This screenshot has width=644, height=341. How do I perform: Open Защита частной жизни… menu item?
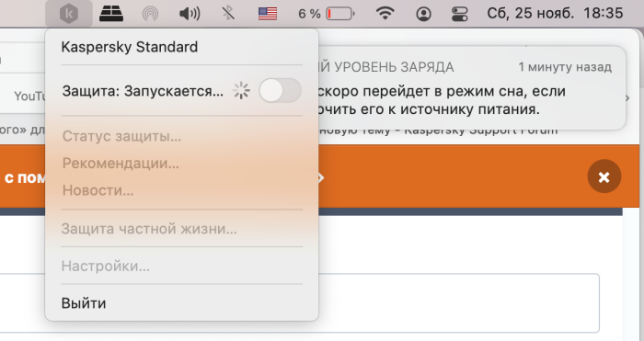[149, 229]
